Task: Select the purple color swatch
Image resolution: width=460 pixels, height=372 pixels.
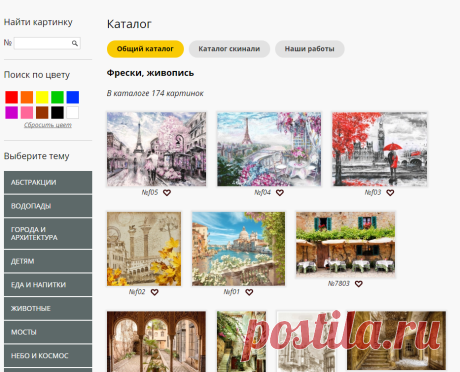Action: tap(12, 113)
